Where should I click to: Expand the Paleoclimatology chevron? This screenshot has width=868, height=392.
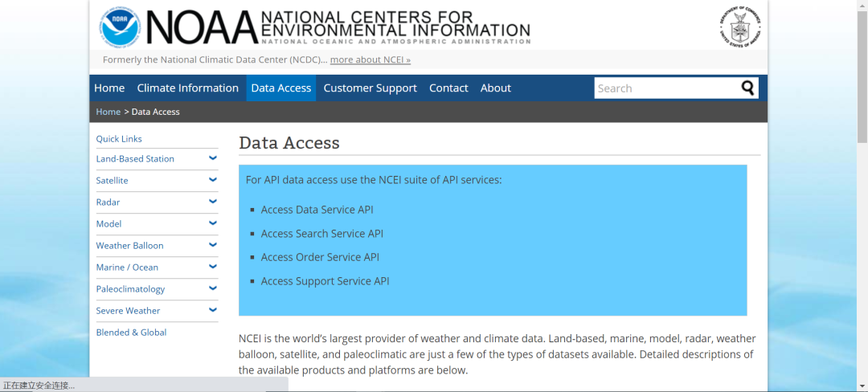pos(213,288)
